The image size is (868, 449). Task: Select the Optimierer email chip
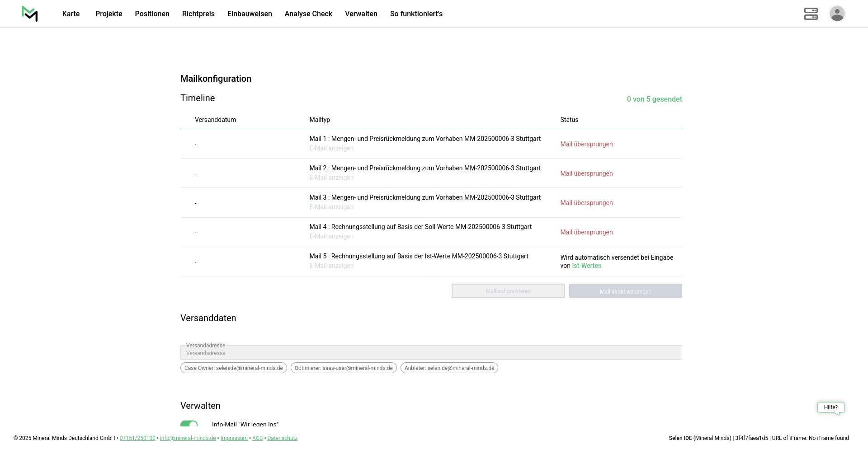coord(344,368)
